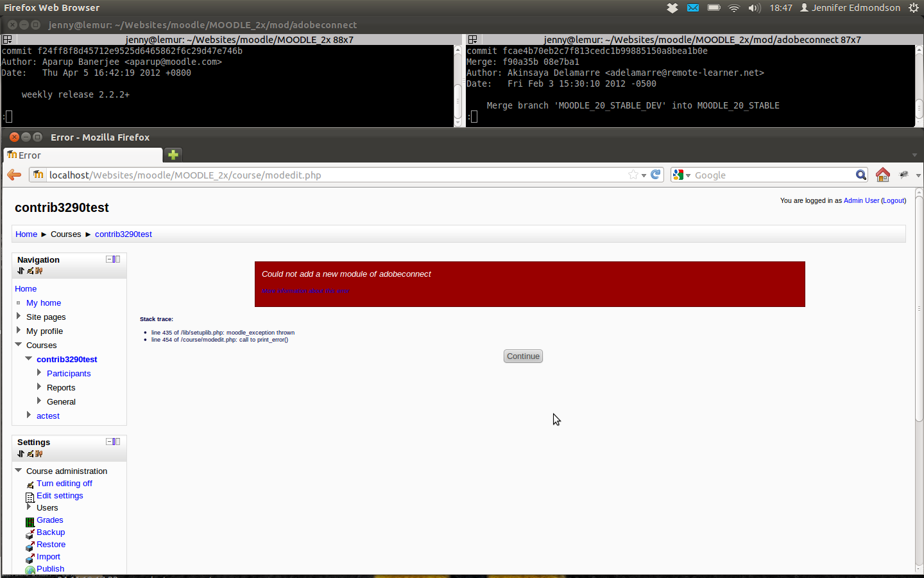Open My home in Navigation
This screenshot has height=578, width=924.
pos(44,303)
